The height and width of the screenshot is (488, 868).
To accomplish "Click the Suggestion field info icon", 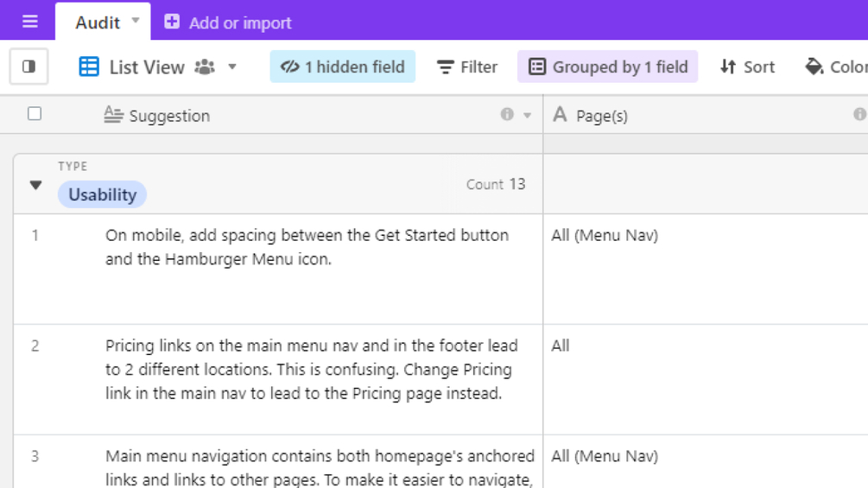I will pos(507,115).
